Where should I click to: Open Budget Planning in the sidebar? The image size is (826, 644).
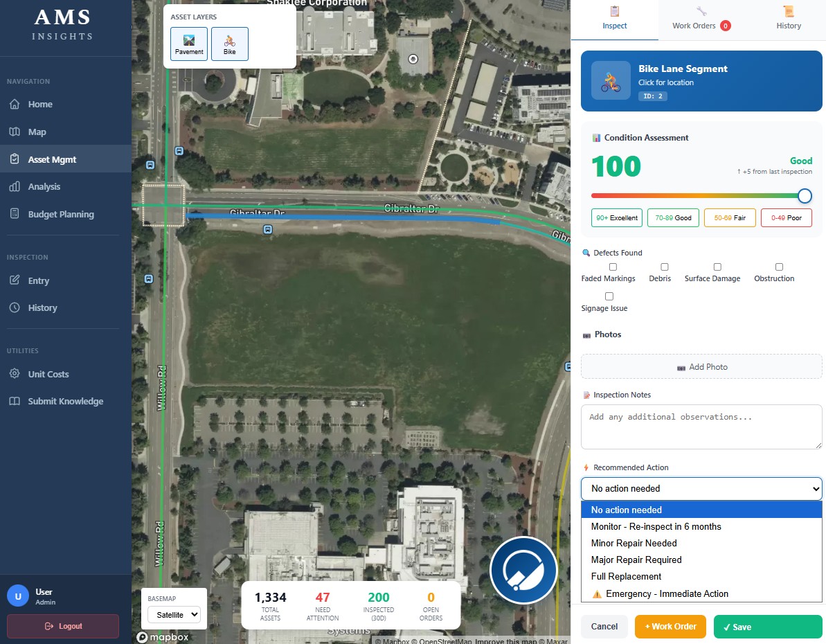click(x=60, y=214)
